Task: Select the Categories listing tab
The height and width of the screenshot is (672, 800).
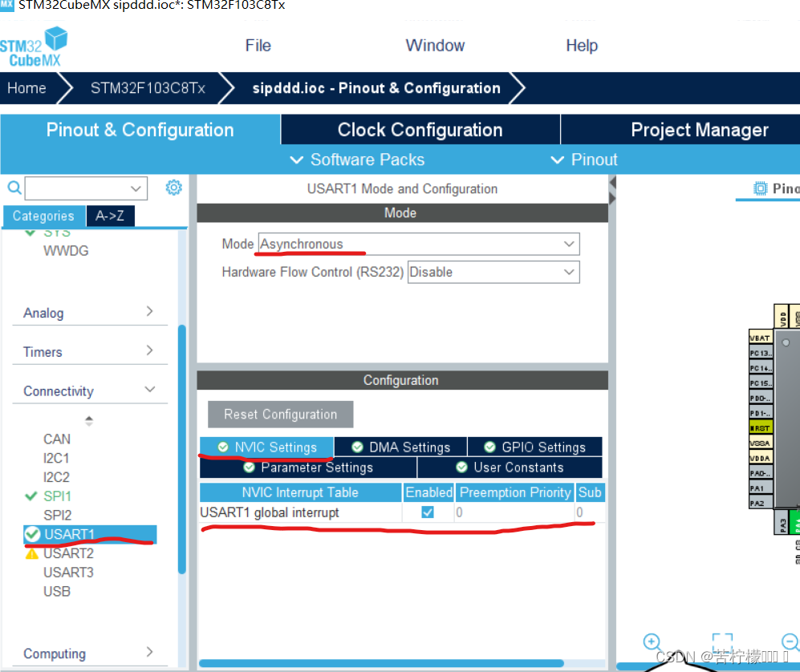Action: tap(43, 216)
